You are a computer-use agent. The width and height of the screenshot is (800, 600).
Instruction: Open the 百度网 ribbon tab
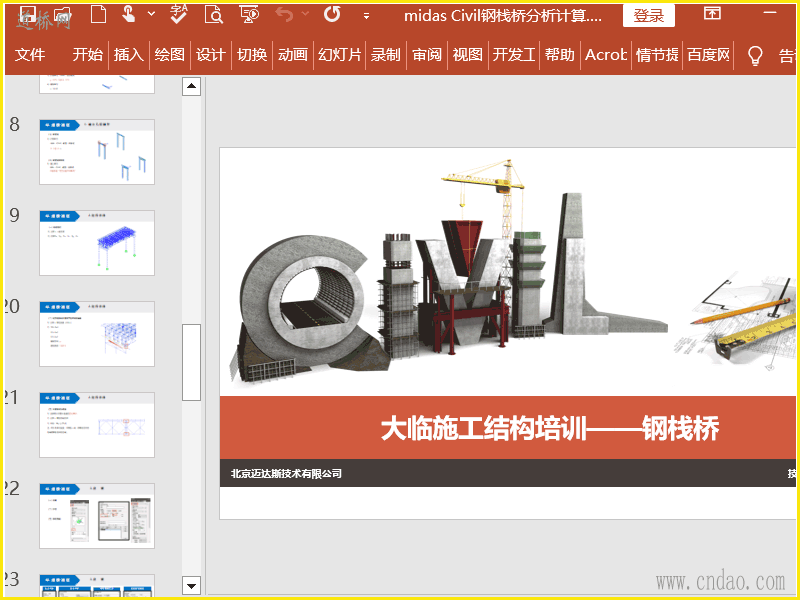709,55
